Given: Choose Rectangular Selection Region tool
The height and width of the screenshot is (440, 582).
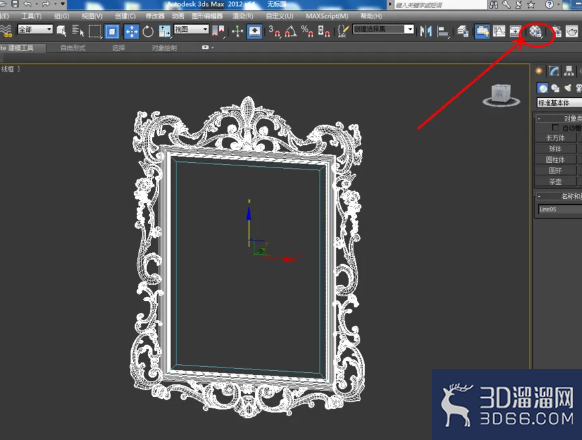Looking at the screenshot, I should [95, 31].
